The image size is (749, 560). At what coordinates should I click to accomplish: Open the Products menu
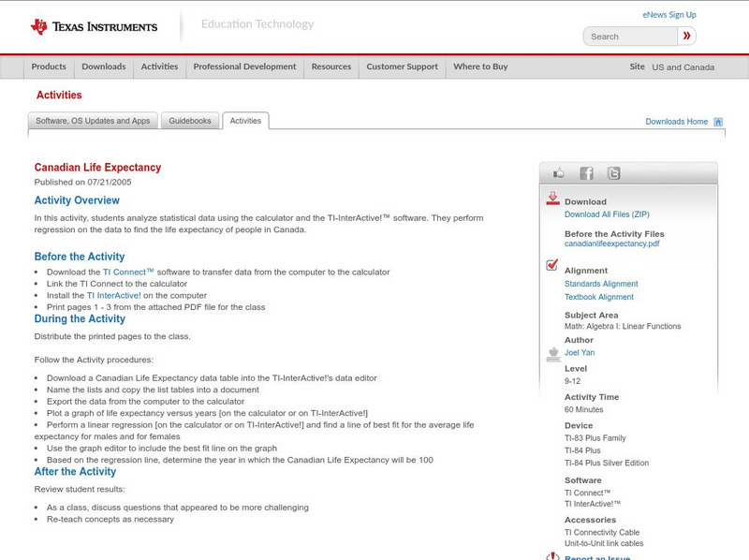click(49, 66)
